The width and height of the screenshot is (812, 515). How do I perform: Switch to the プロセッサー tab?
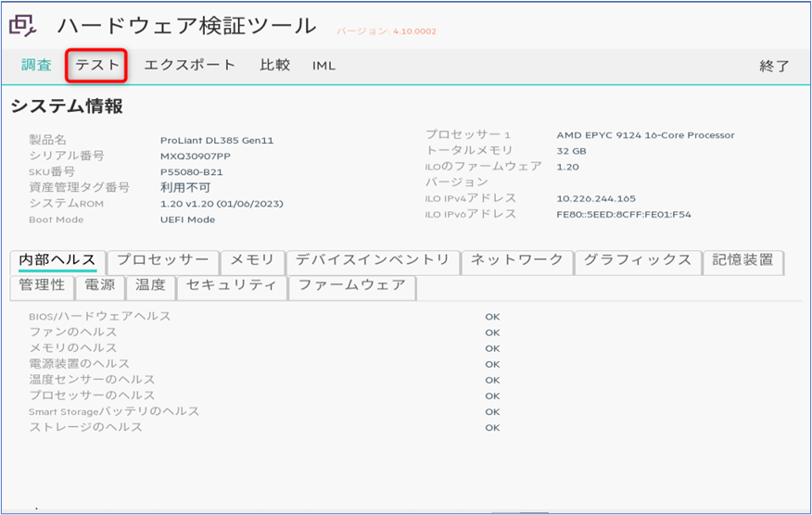[163, 261]
